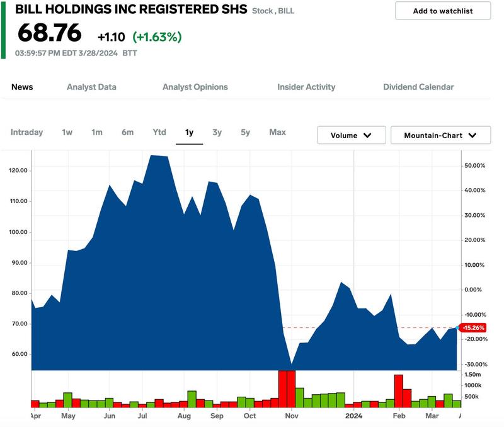Screen dimensions: 504x427
Task: Click the Stock, BILL ticker label
Action: tap(273, 11)
